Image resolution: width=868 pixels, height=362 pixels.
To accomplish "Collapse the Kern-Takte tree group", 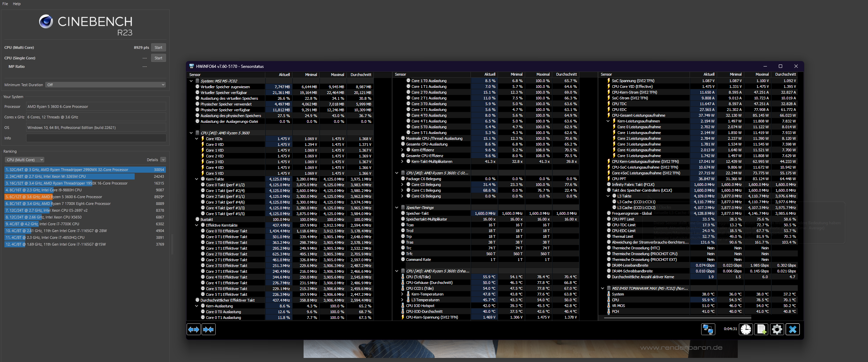I will [196, 179].
